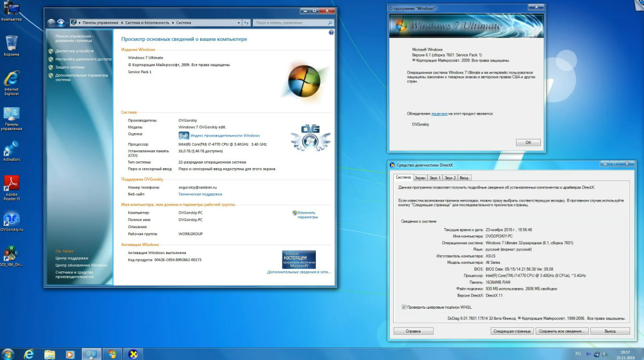This screenshot has height=360, width=644.
Task: Click the performance rating 5,9 badge
Action: [x=183, y=135]
